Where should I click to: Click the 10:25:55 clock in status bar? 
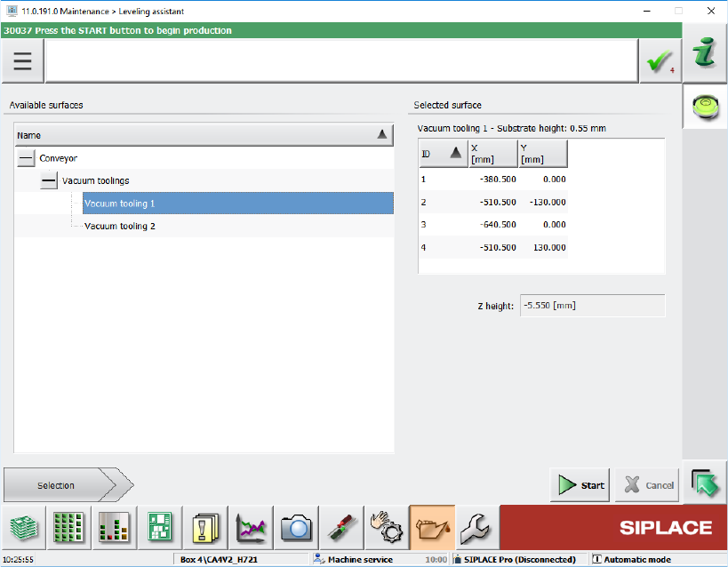pos(18,560)
